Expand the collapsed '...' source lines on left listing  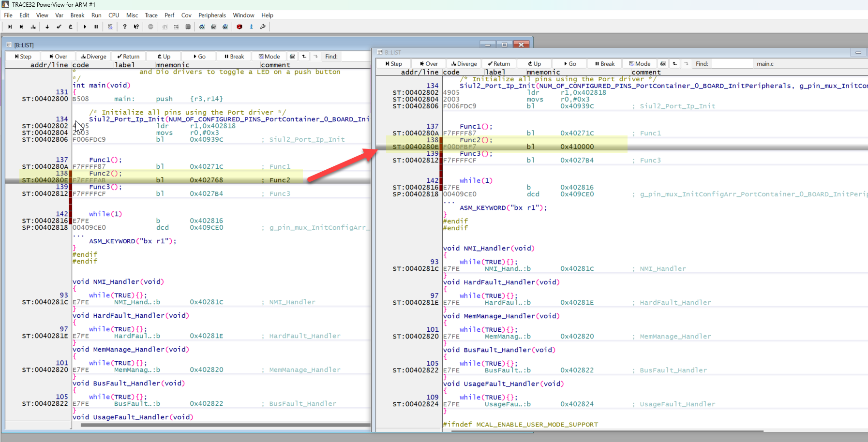(78, 235)
